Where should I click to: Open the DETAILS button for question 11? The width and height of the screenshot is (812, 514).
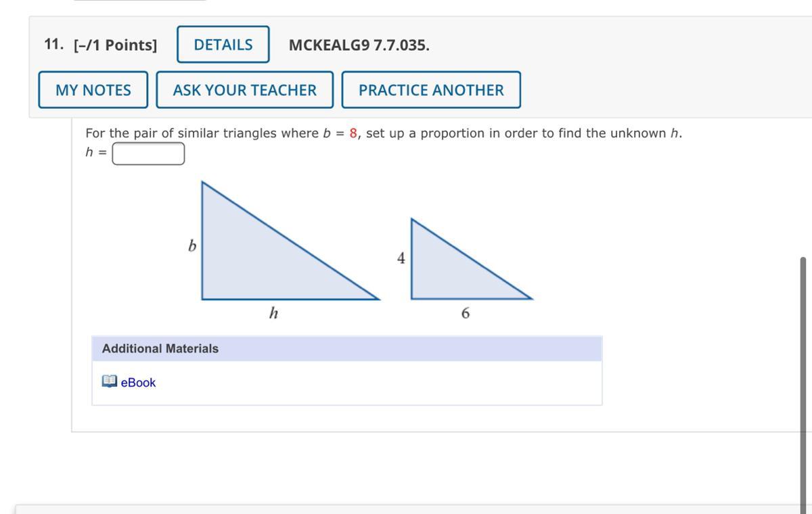pos(223,45)
